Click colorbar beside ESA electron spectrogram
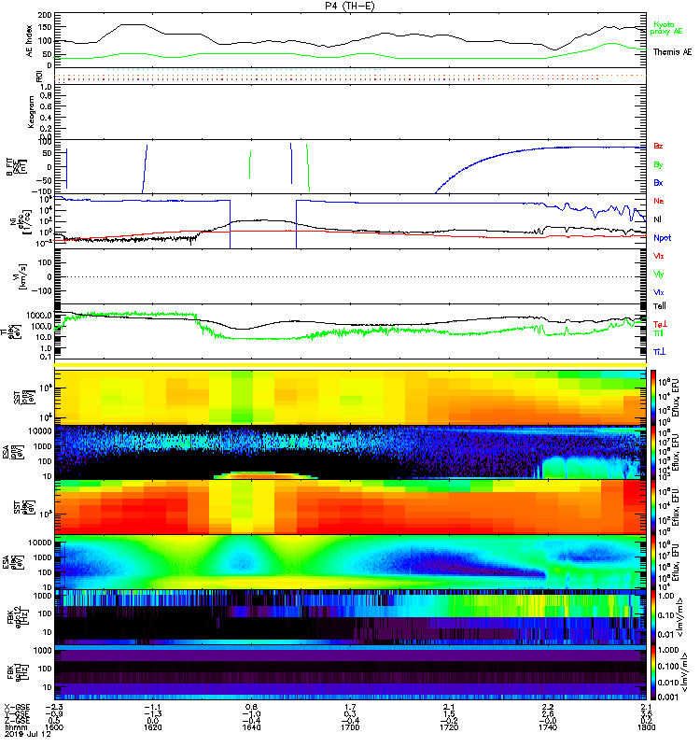Screen dimensions: 700x747 click(653, 562)
